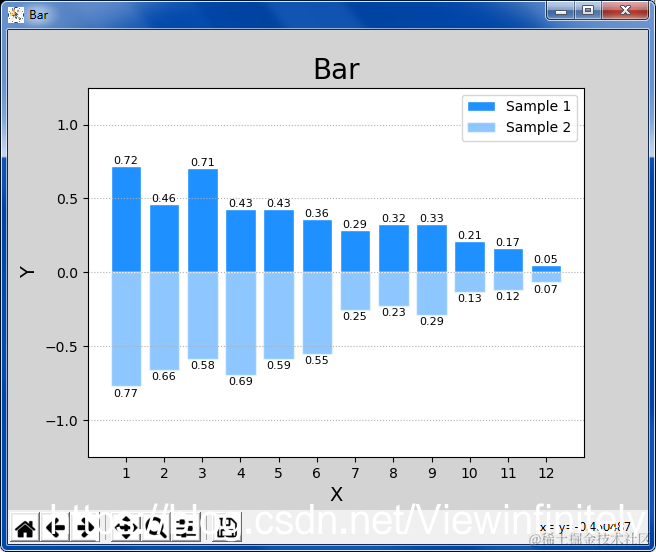Click the value label 0.72
The height and width of the screenshot is (552, 656).
coord(126,160)
